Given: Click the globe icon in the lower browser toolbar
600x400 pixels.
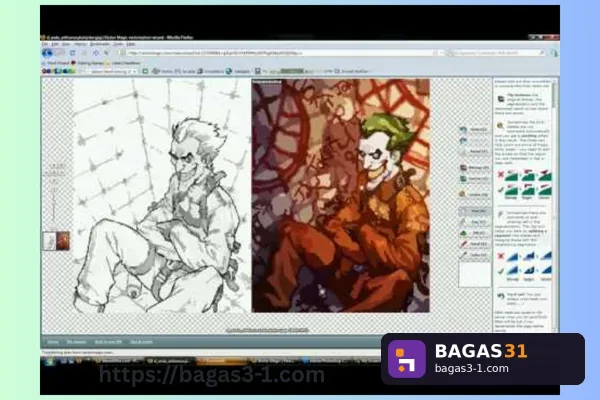Looking at the screenshot, I should (228, 71).
